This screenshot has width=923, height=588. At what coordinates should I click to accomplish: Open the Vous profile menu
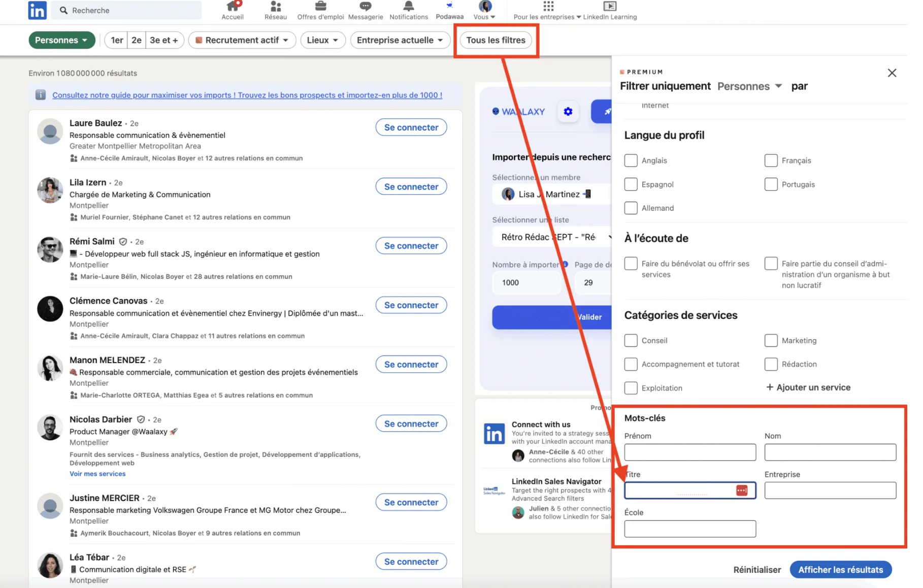484,10
